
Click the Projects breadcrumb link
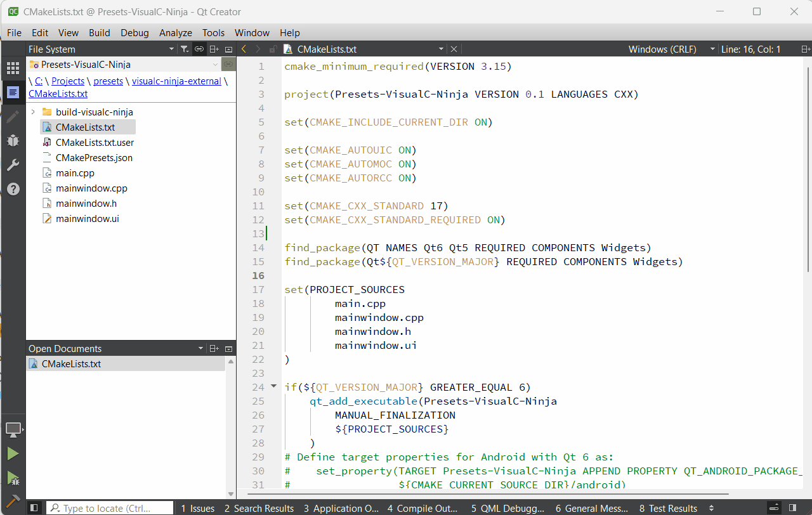[68, 81]
